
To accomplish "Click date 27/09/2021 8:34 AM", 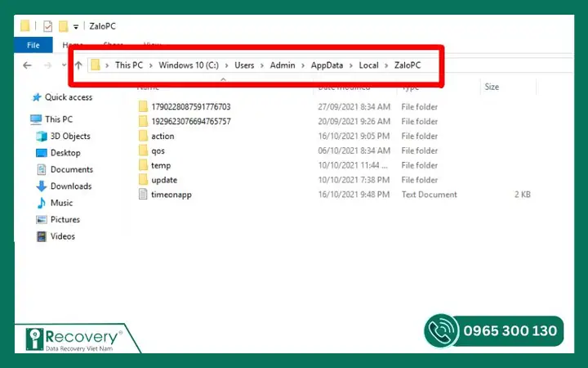I will 354,106.
